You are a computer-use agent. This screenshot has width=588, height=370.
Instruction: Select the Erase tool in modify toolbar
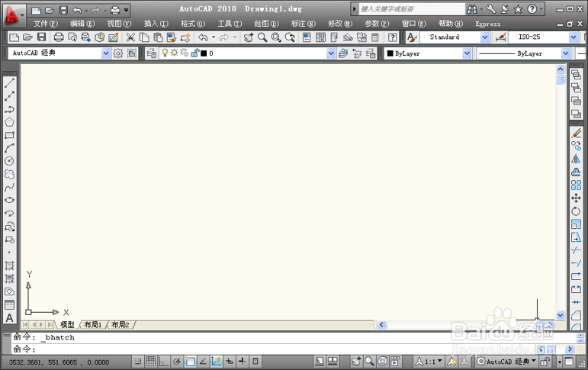pos(577,133)
